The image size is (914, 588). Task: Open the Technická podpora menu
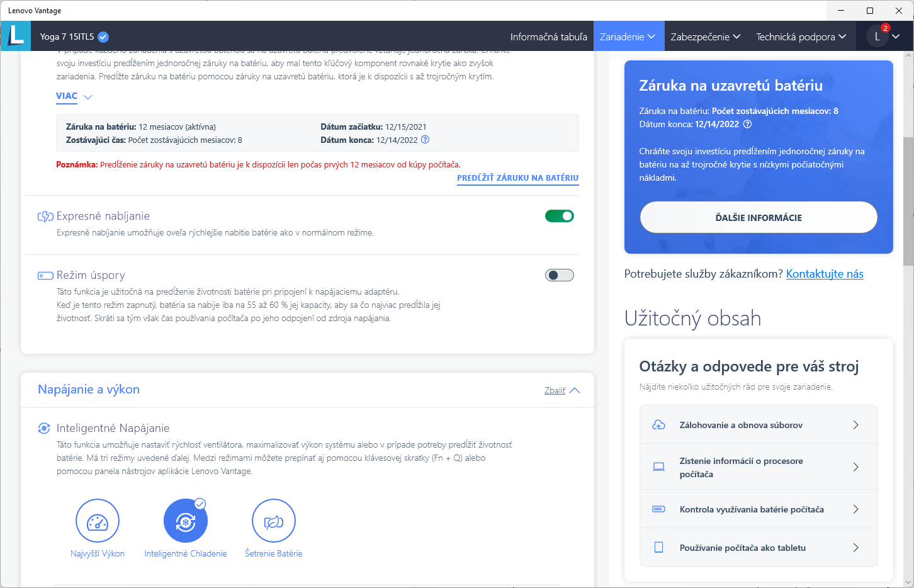(x=801, y=37)
